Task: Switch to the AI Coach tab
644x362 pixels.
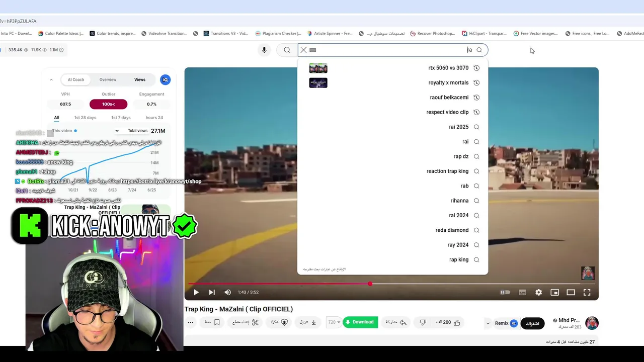Action: [x=76, y=79]
